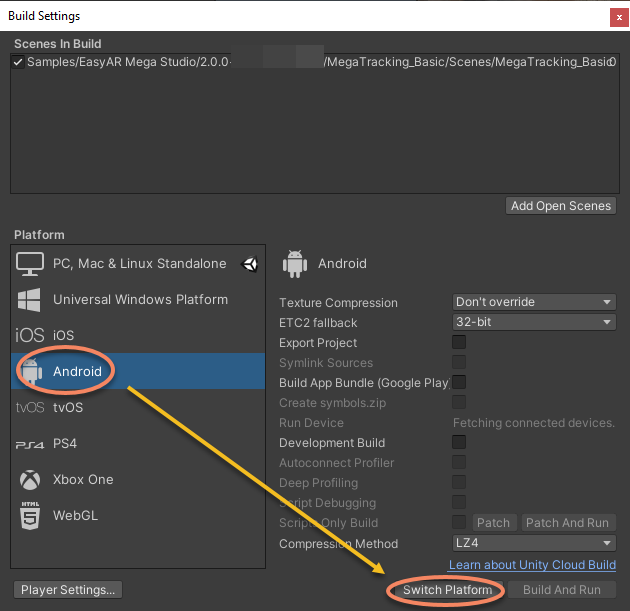630x611 pixels.
Task: Click the Add Open Scenes button
Action: [x=560, y=206]
